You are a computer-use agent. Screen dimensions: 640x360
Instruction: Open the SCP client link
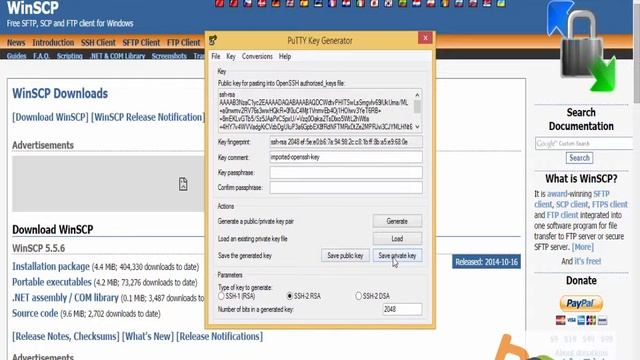(572, 204)
